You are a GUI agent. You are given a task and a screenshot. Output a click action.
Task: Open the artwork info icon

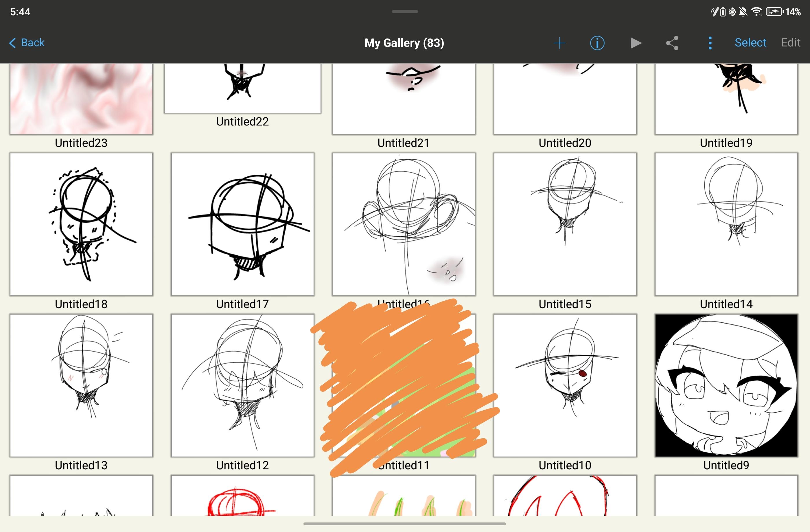click(x=597, y=43)
